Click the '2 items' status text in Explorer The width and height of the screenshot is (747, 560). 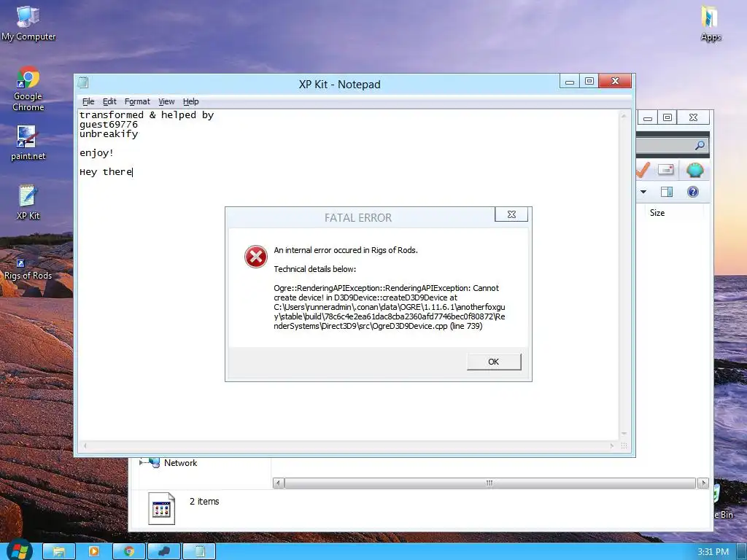(x=204, y=502)
